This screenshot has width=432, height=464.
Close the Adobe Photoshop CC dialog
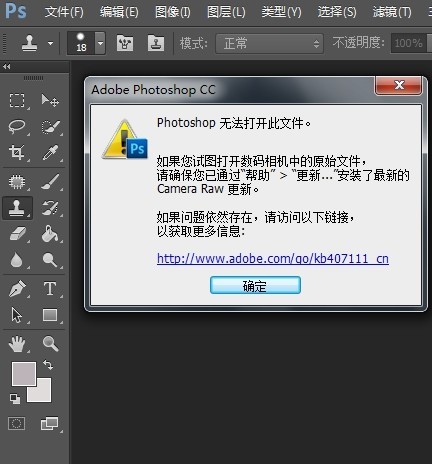click(x=399, y=85)
